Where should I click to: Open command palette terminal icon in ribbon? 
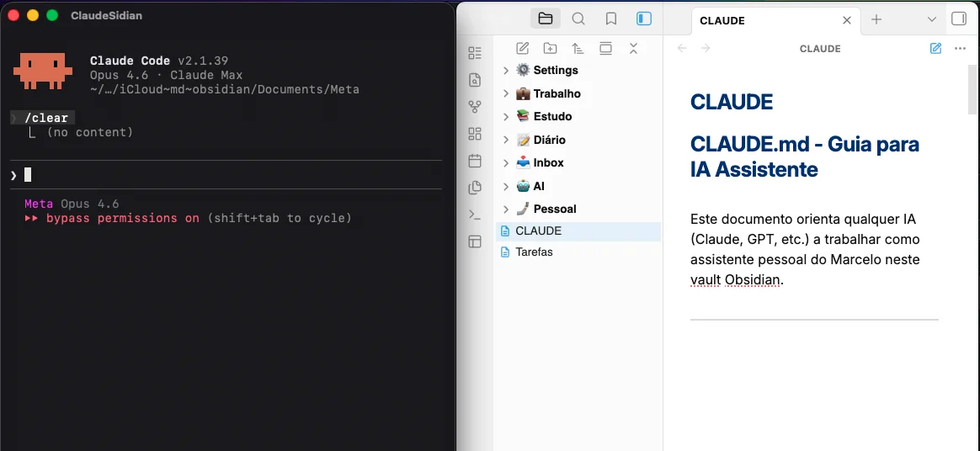coord(475,215)
